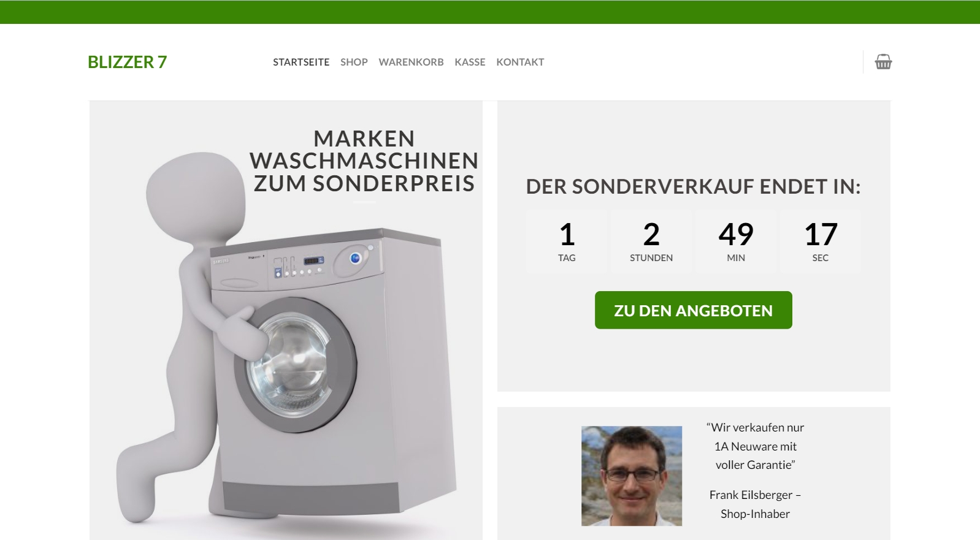The width and height of the screenshot is (980, 540).
Task: Navigate to Kasse in the menu
Action: coord(470,62)
